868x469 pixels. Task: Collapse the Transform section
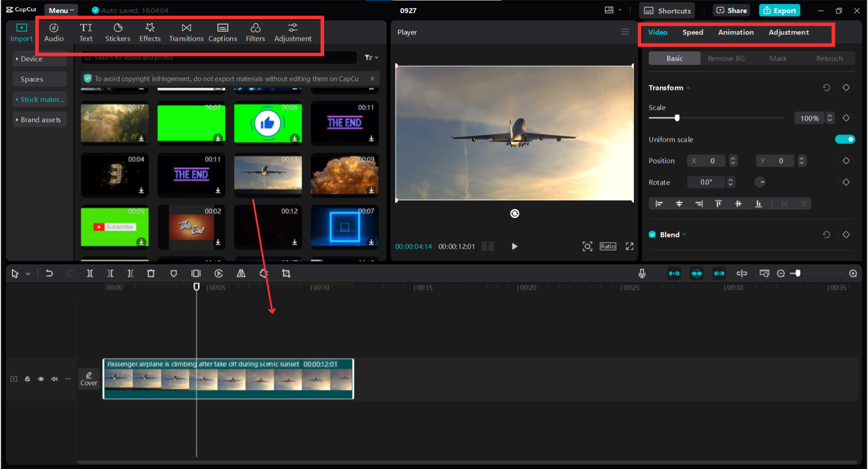[688, 88]
